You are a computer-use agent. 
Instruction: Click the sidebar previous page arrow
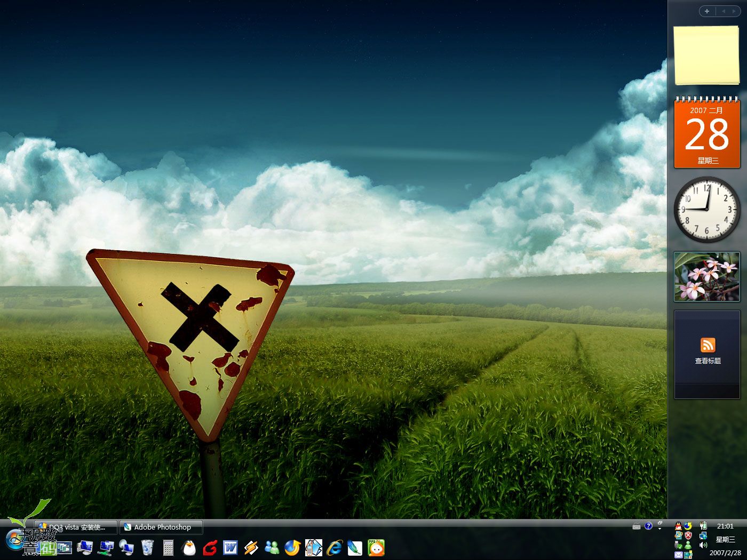pos(723,11)
